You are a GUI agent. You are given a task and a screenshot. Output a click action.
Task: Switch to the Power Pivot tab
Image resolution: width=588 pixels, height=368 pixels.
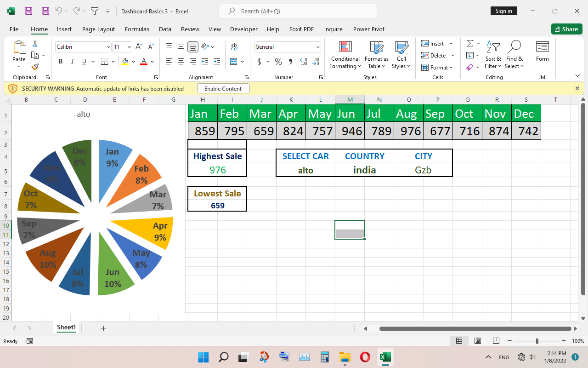(368, 29)
